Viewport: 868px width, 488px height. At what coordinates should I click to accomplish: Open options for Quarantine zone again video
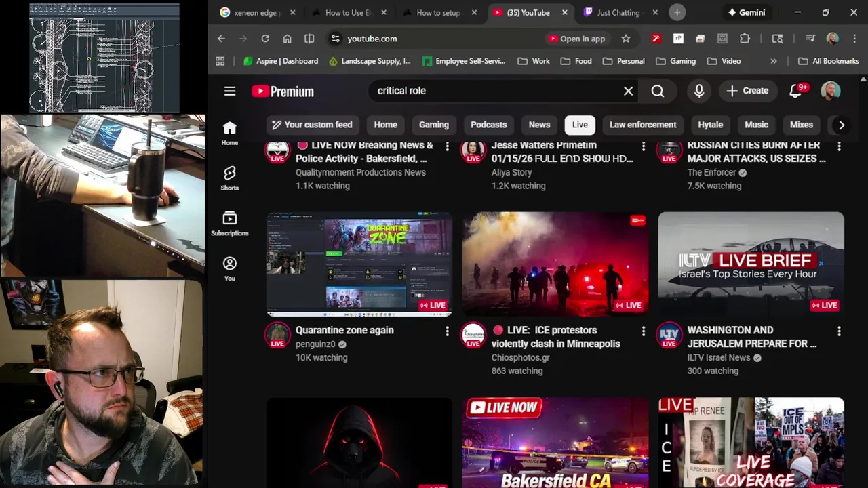[x=447, y=331]
